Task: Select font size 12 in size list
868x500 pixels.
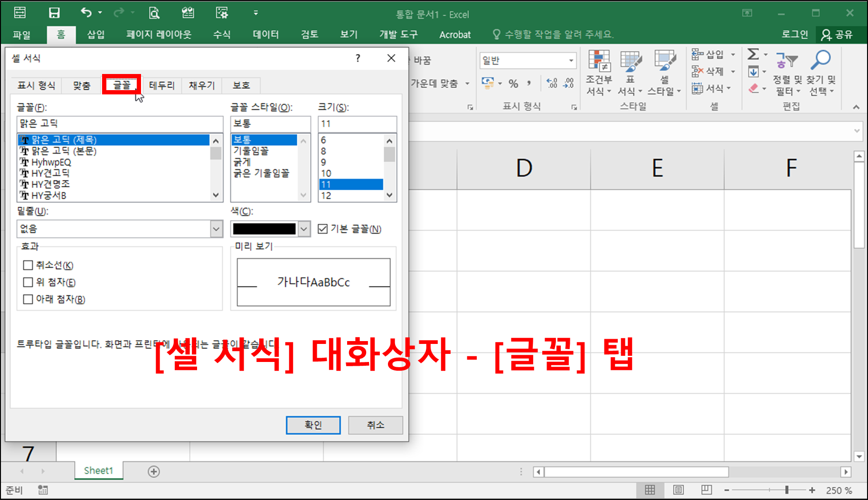Action: click(x=327, y=195)
